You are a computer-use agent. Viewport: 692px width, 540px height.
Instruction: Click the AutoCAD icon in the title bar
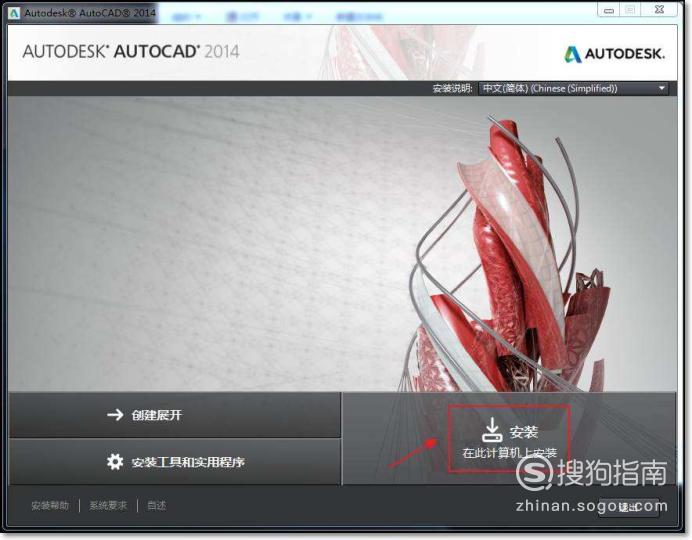pyautogui.click(x=14, y=13)
